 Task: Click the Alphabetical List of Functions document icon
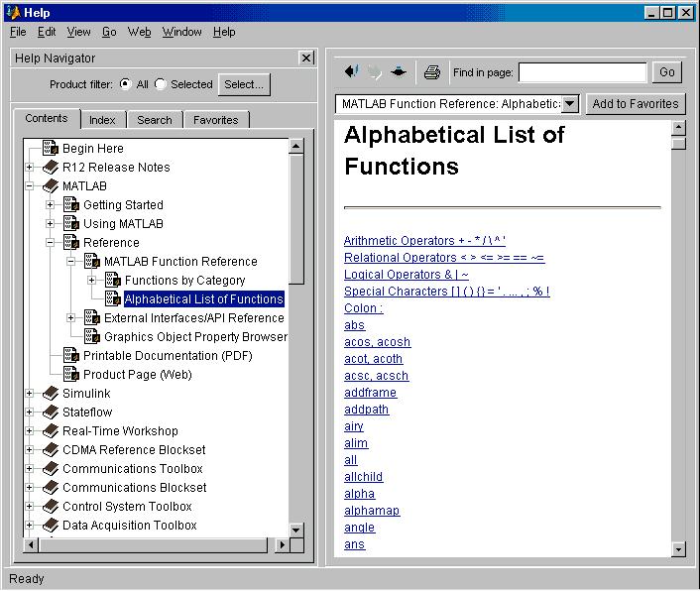[x=113, y=298]
